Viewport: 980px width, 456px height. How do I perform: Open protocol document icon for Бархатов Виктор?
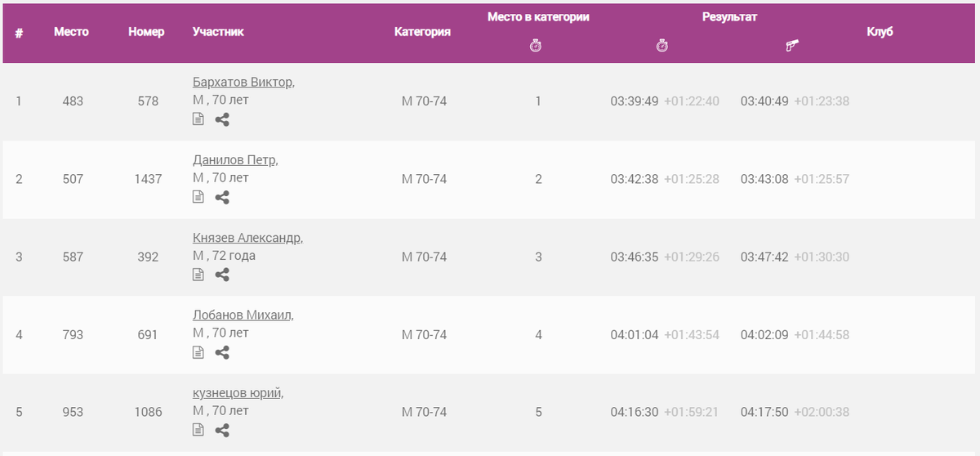198,119
